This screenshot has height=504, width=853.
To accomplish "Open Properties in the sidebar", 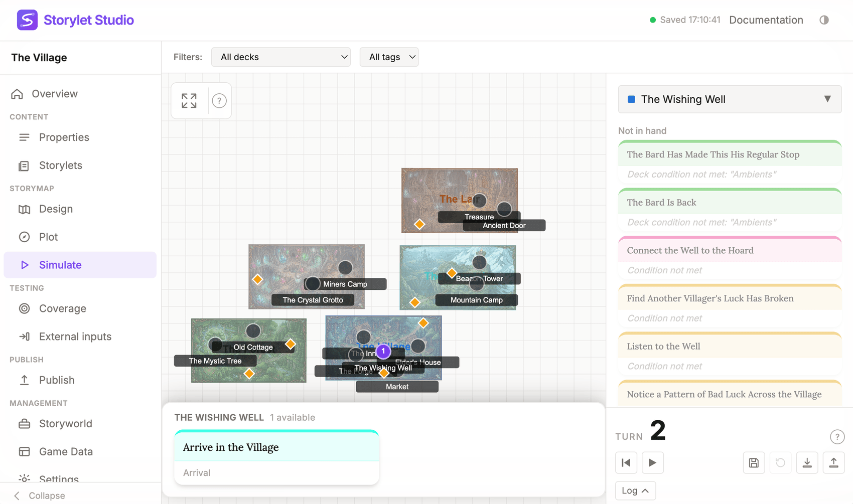I will click(x=80, y=137).
